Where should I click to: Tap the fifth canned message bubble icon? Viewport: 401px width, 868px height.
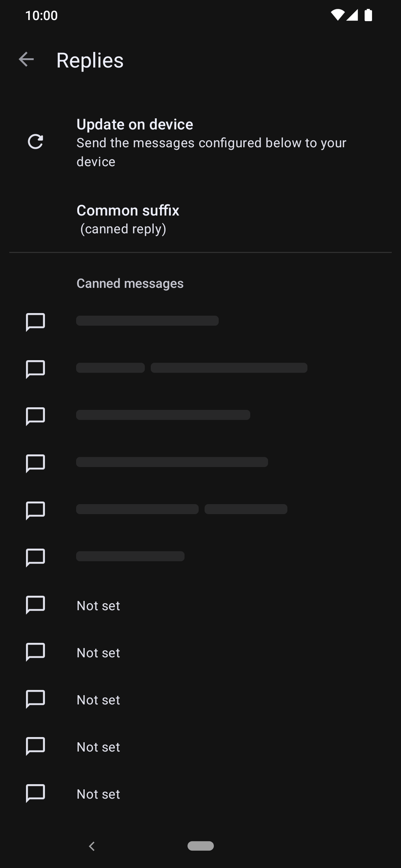click(x=35, y=510)
